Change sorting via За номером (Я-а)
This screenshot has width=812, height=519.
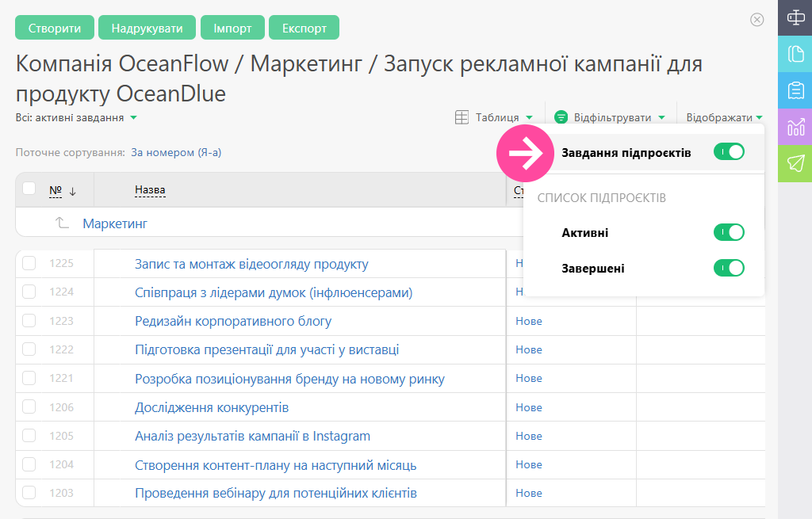[x=176, y=153]
